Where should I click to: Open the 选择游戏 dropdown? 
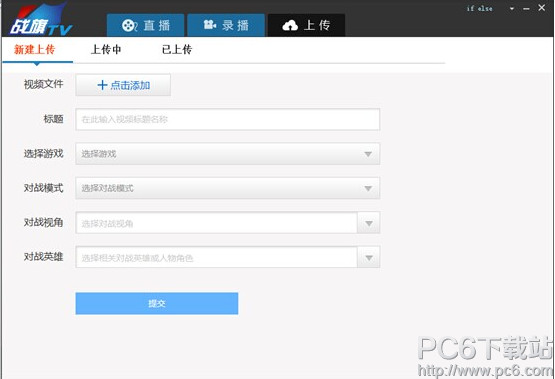228,154
